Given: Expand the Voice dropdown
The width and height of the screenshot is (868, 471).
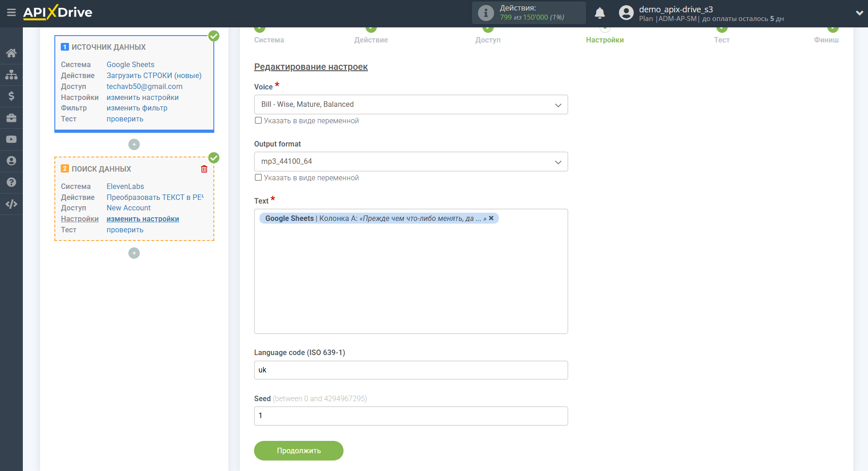Looking at the screenshot, I should (411, 105).
